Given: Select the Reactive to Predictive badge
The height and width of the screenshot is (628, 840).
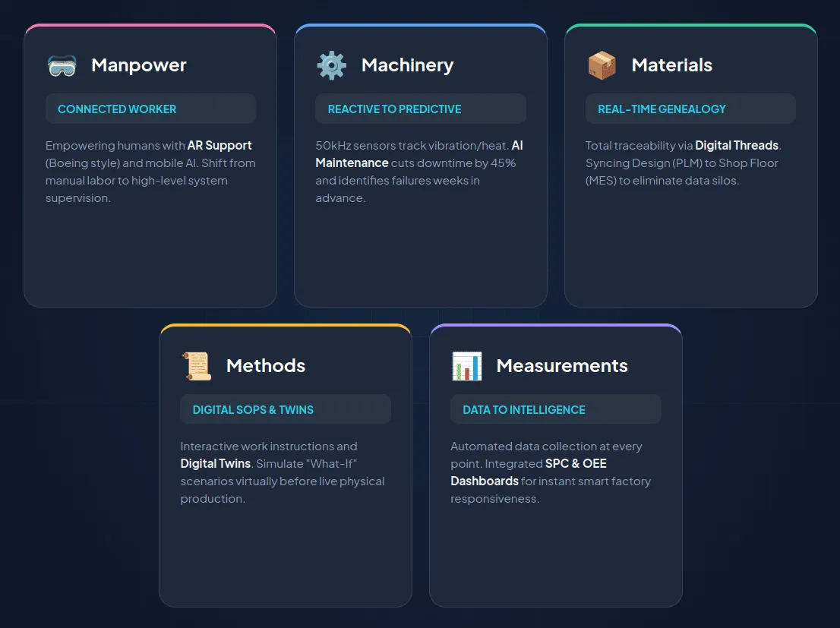Looking at the screenshot, I should pos(394,109).
